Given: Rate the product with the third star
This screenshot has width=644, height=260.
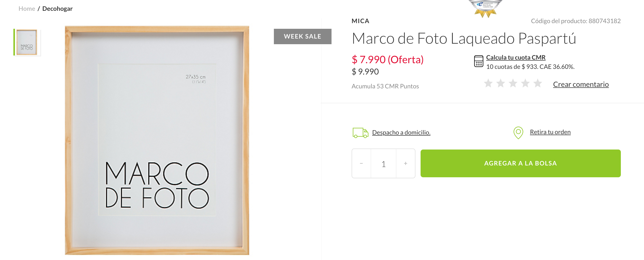Looking at the screenshot, I should pyautogui.click(x=513, y=83).
